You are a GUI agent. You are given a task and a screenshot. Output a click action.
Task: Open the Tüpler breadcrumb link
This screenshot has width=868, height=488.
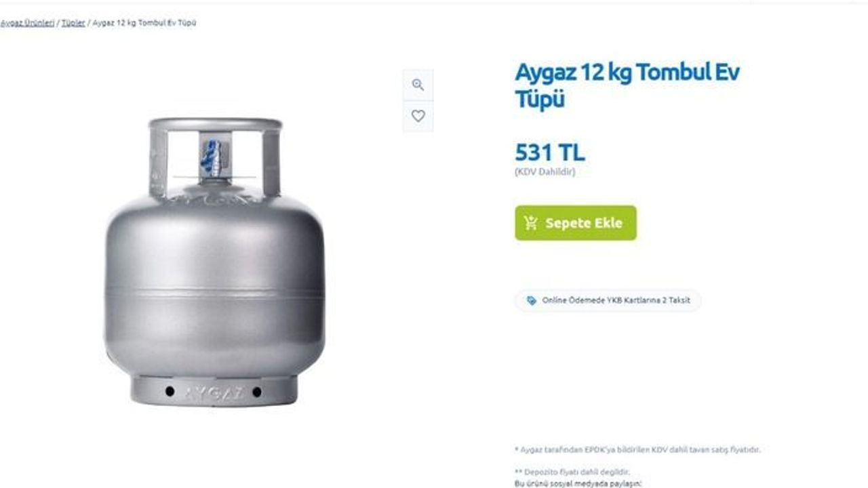click(73, 23)
